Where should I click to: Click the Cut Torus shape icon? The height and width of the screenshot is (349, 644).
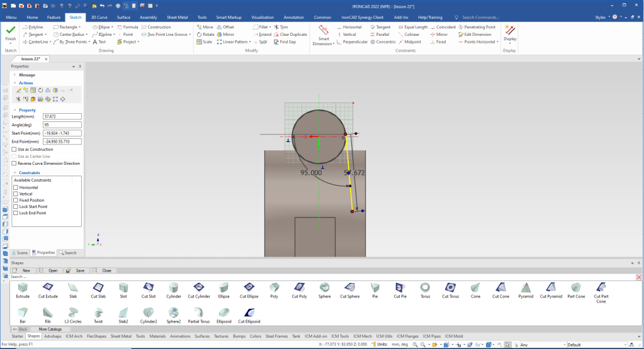tap(450, 288)
